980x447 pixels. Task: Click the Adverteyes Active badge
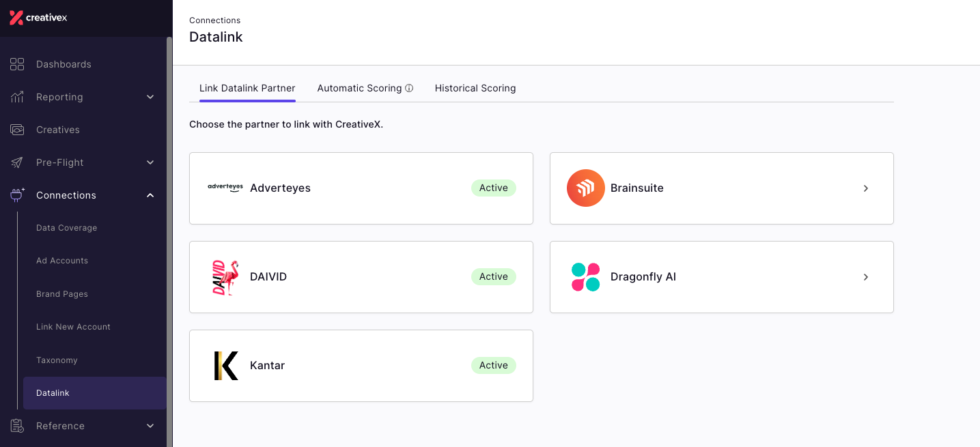494,188
